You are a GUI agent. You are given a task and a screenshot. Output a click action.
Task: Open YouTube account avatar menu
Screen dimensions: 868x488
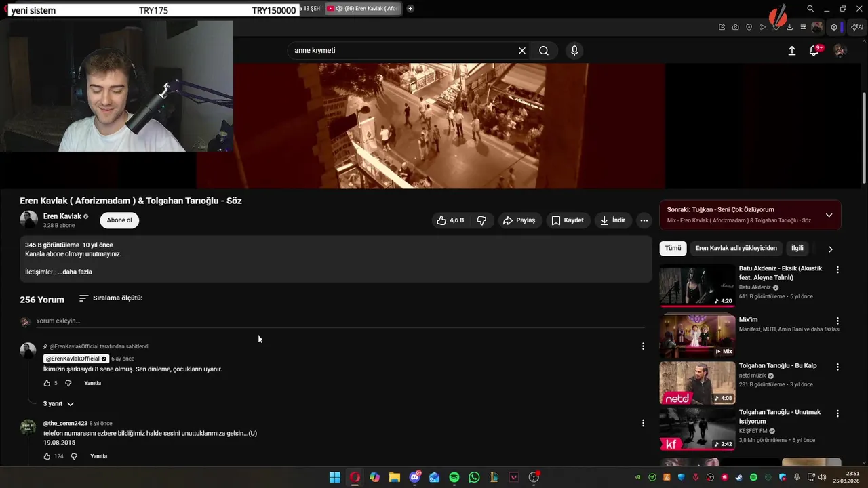840,51
